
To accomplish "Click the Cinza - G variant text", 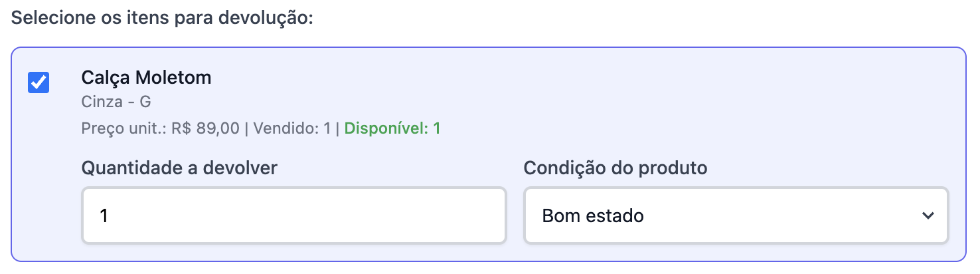I will coord(117,103).
